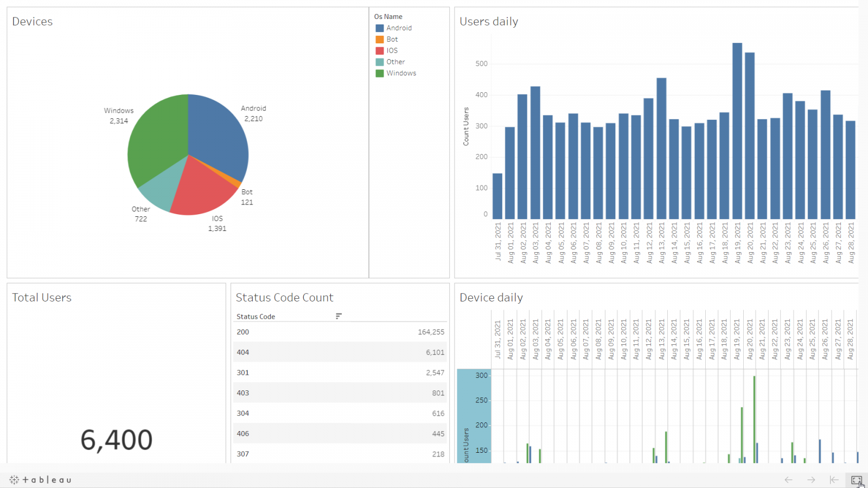Select status code 200 row
Image resolution: width=868 pixels, height=488 pixels.
[340, 332]
